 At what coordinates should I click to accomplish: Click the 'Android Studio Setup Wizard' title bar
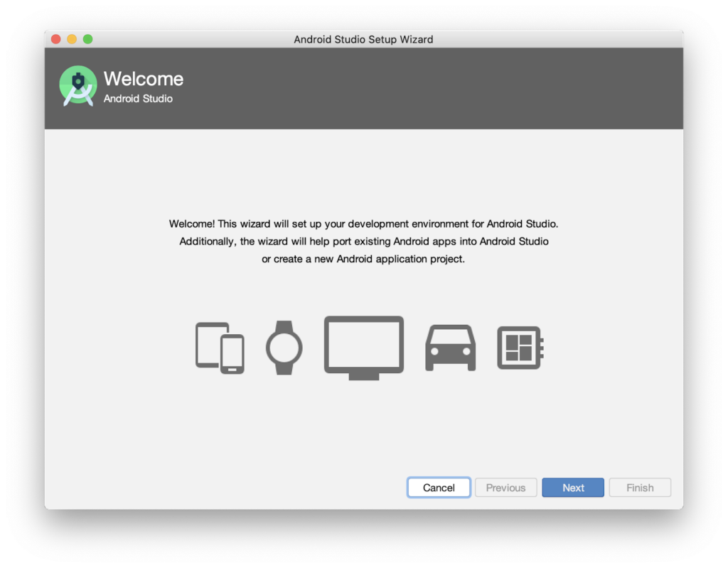pyautogui.click(x=363, y=39)
